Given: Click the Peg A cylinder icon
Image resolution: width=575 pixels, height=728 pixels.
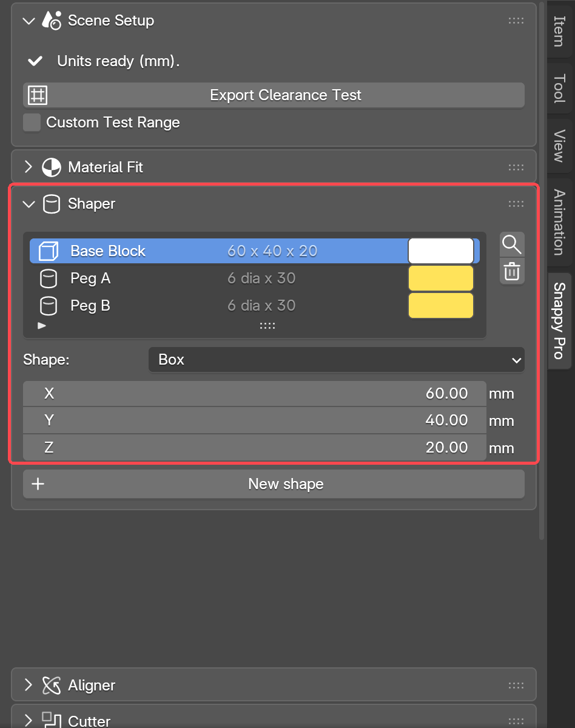Looking at the screenshot, I should click(48, 278).
